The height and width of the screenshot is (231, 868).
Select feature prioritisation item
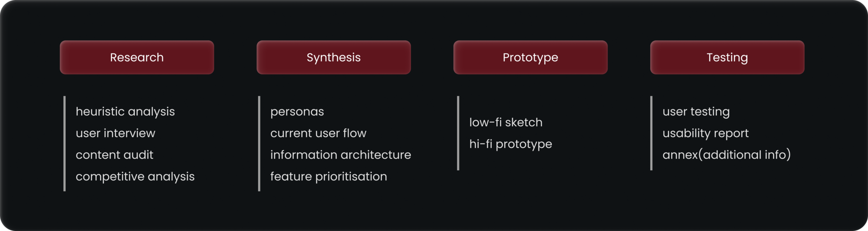pos(329,177)
